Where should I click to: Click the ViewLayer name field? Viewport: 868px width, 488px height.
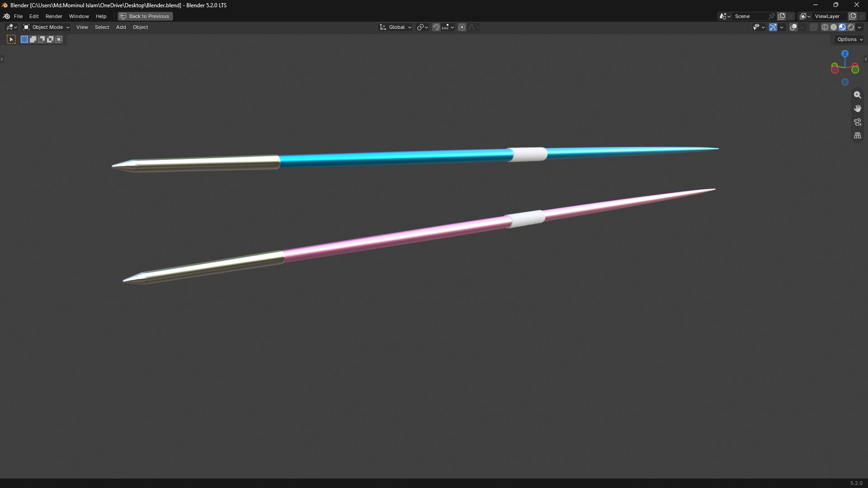[x=830, y=16]
